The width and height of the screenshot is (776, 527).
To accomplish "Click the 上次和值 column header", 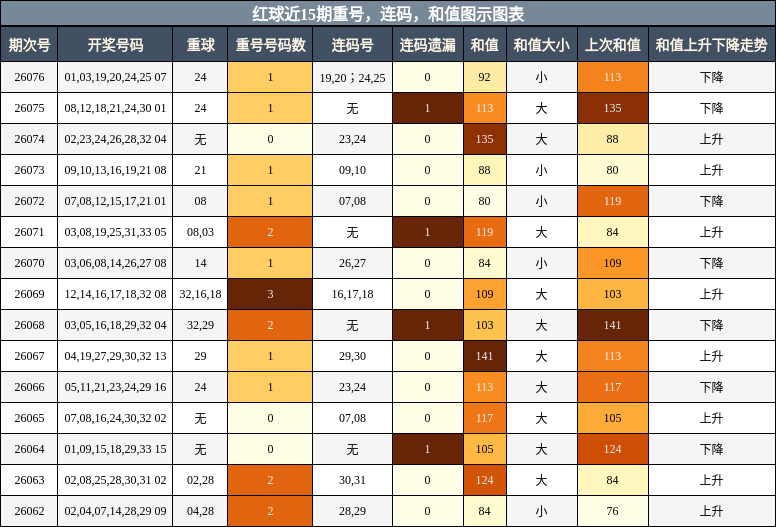I will tap(613, 45).
